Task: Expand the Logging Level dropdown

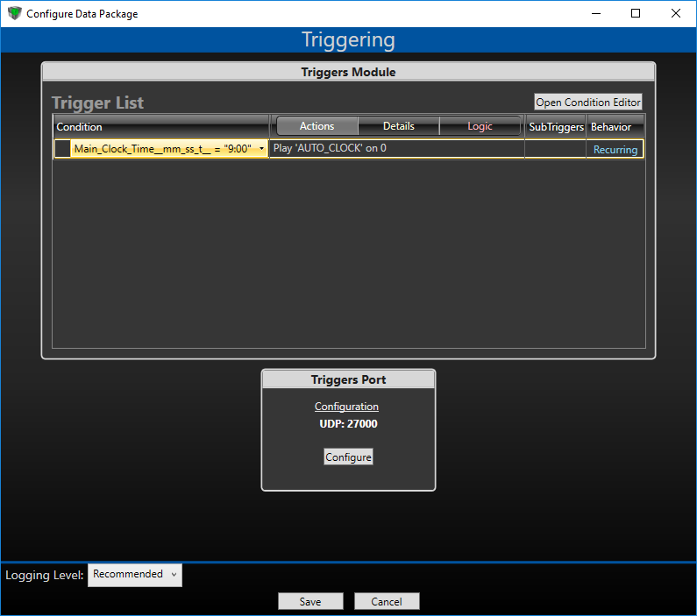Action: tap(135, 575)
